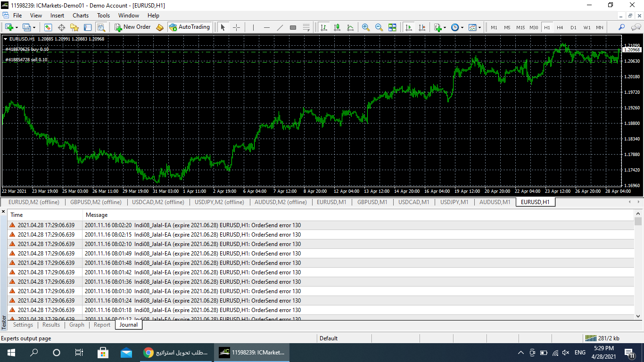Select the M1 timeframe
Image resolution: width=644 pixels, height=362 pixels.
point(494,27)
